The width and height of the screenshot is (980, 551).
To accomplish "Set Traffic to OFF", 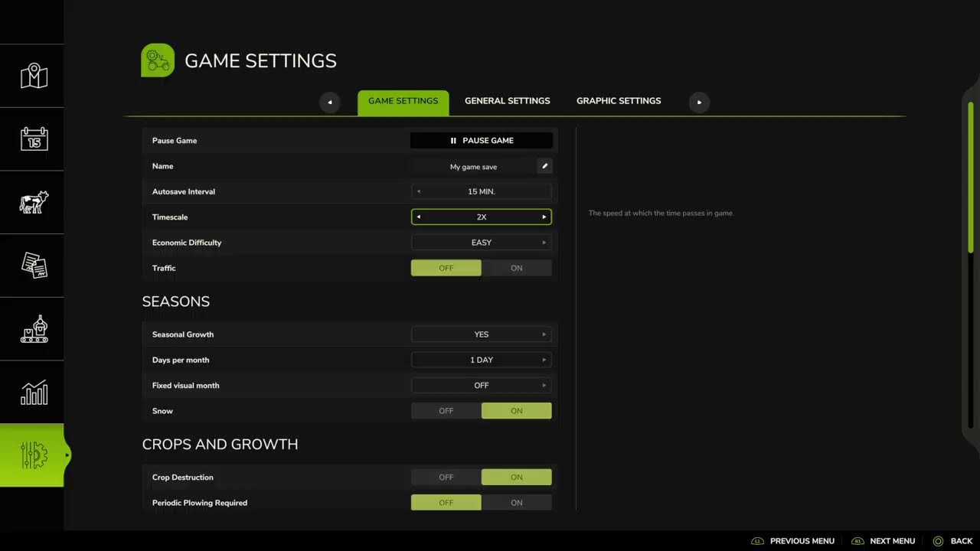I will point(446,268).
